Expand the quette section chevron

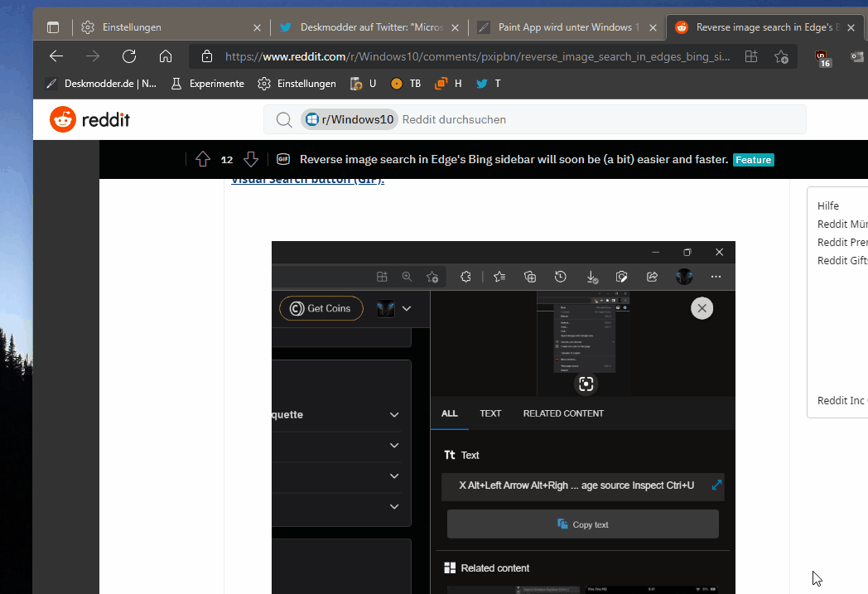[x=394, y=414]
